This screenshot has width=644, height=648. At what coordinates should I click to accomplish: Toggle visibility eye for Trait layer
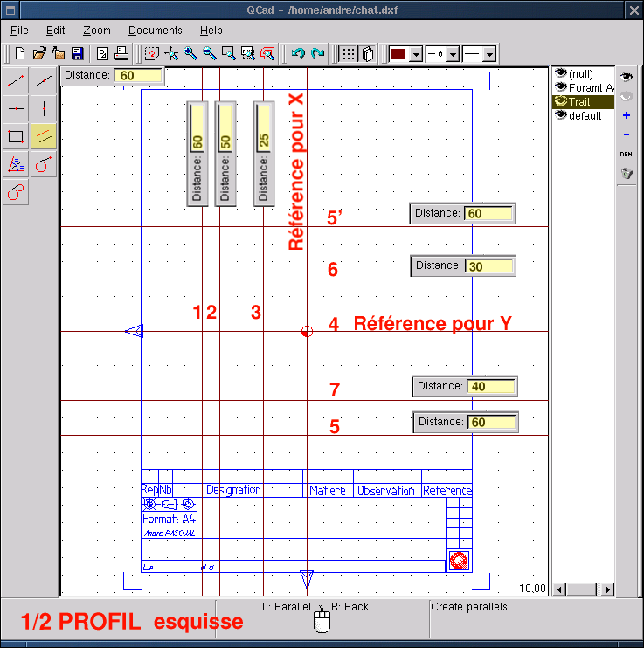click(x=561, y=101)
